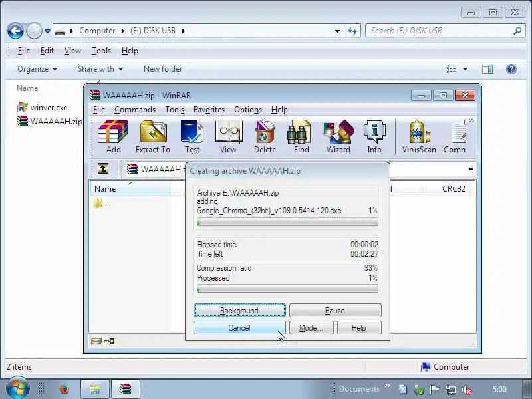532x399 pixels.
Task: Open recent locations dropdown beside Forward button
Action: point(47,31)
